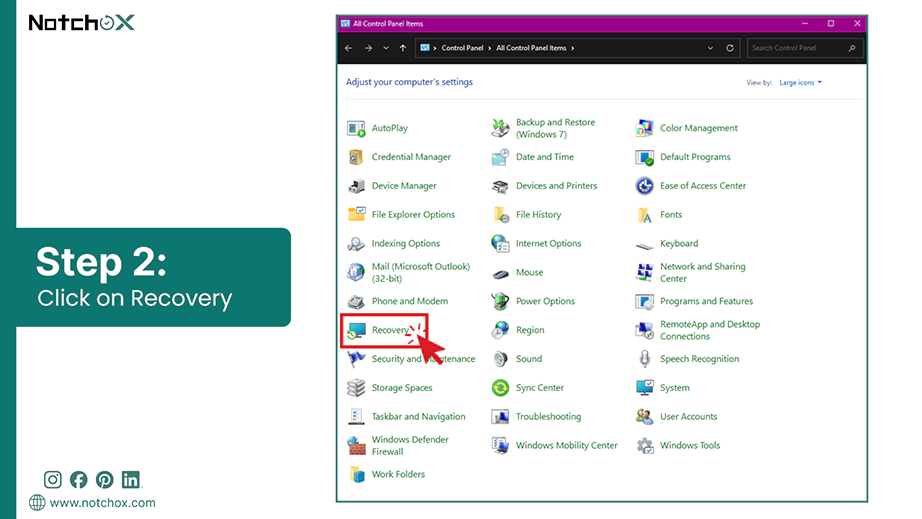
Task: Open the Windows Defender Firewall icon
Action: [356, 446]
